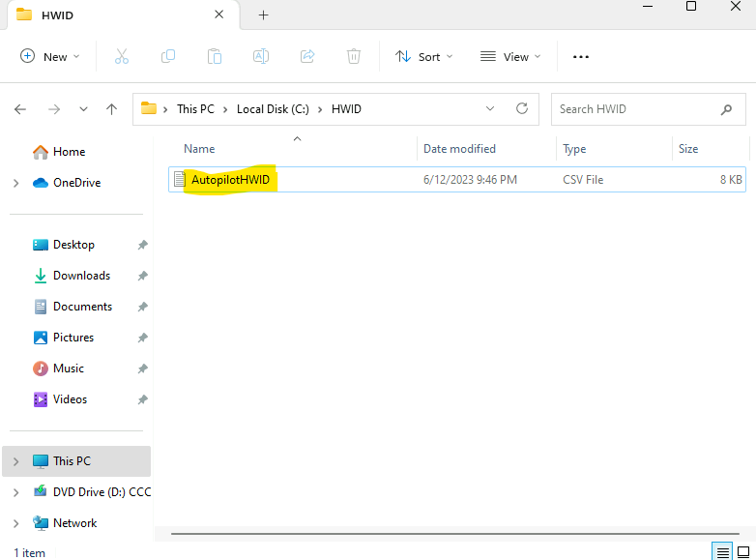Select DVD Drive (D:) CCC item

coord(102,492)
